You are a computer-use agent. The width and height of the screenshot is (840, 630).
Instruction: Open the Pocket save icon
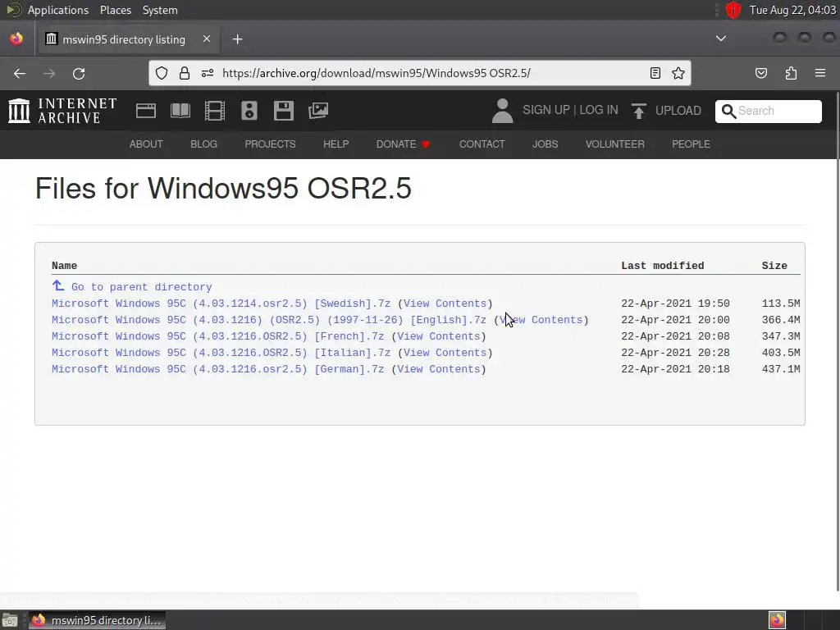click(761, 73)
